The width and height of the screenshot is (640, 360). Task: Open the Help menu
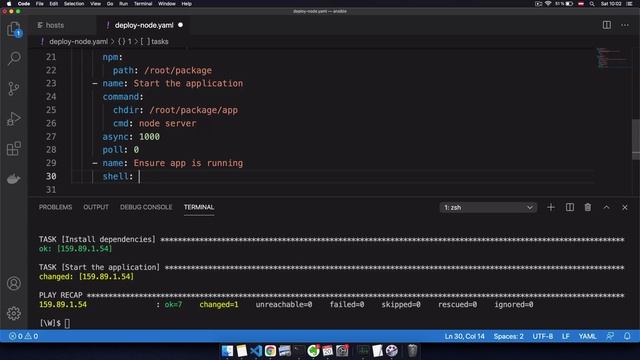pyautogui.click(x=187, y=4)
